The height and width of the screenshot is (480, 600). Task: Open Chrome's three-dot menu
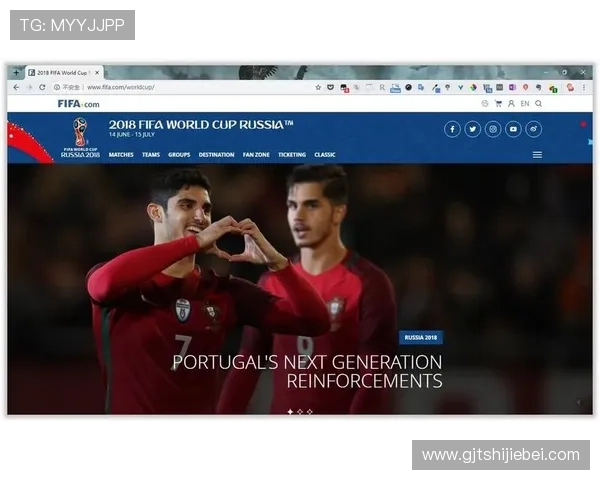pyautogui.click(x=585, y=87)
